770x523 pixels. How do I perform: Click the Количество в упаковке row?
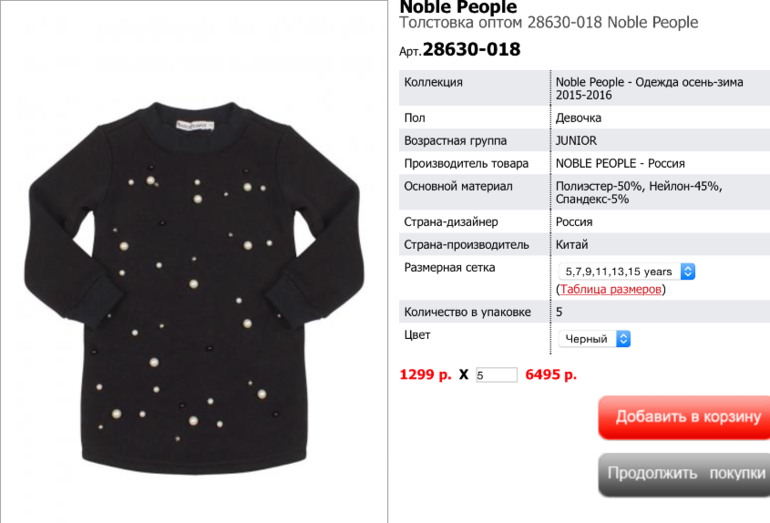[584, 312]
